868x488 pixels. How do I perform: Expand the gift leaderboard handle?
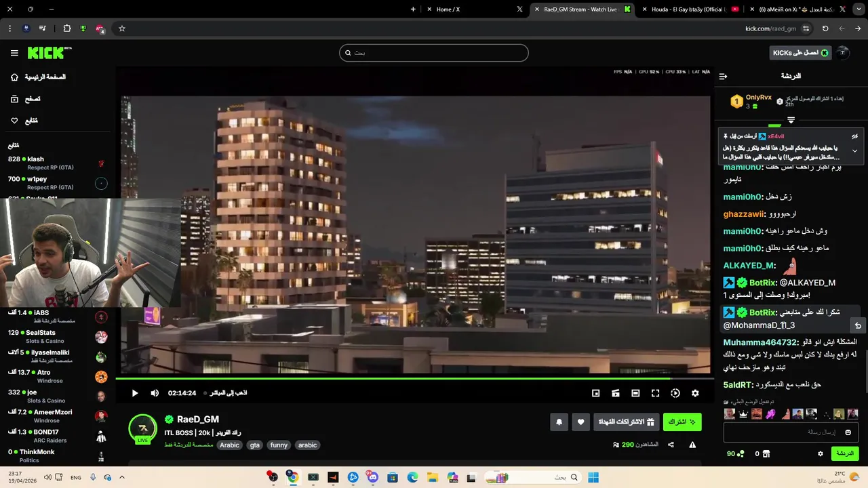pos(791,121)
